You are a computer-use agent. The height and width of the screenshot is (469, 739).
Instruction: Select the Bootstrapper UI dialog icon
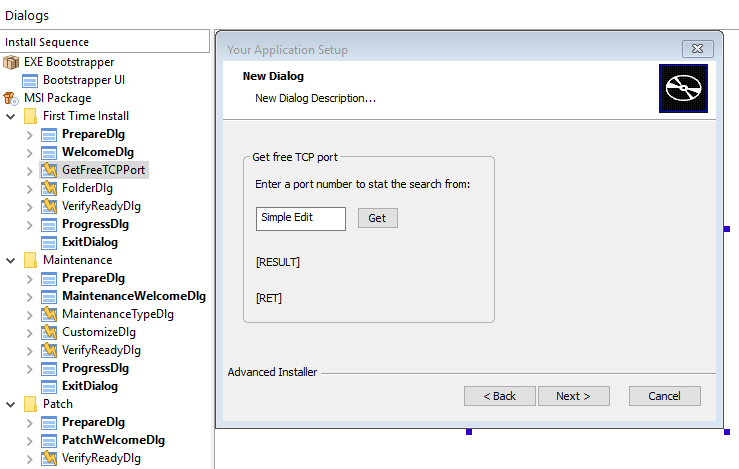click(30, 80)
